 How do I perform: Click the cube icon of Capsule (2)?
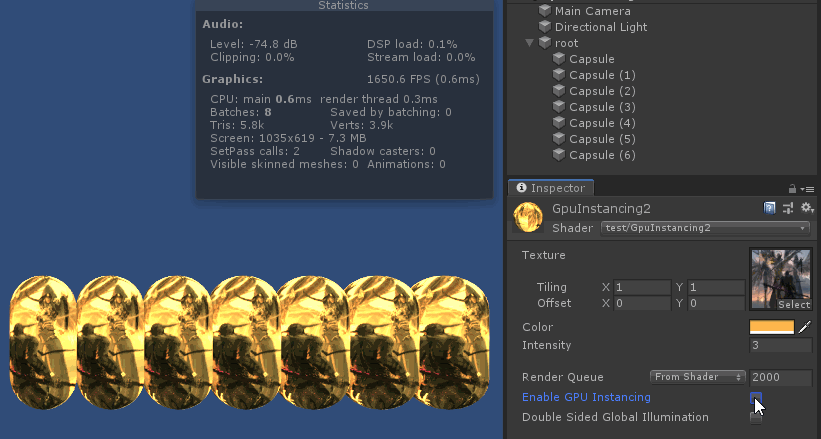click(559, 91)
